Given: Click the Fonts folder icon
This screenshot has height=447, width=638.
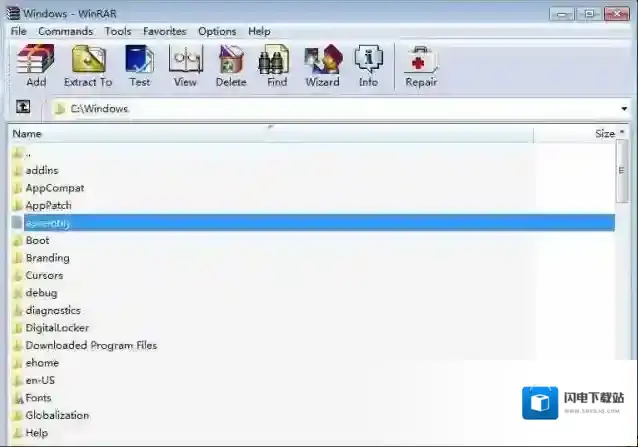Looking at the screenshot, I should click(17, 398).
